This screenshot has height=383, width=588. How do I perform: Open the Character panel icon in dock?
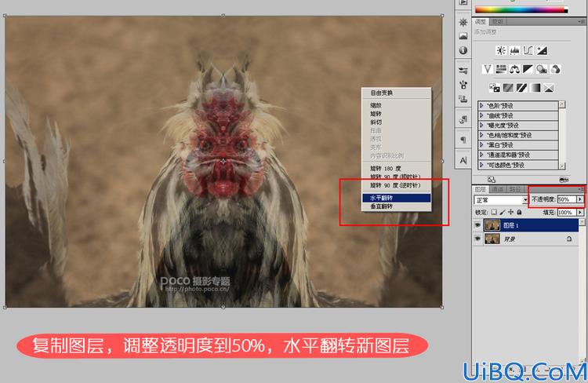pyautogui.click(x=463, y=161)
